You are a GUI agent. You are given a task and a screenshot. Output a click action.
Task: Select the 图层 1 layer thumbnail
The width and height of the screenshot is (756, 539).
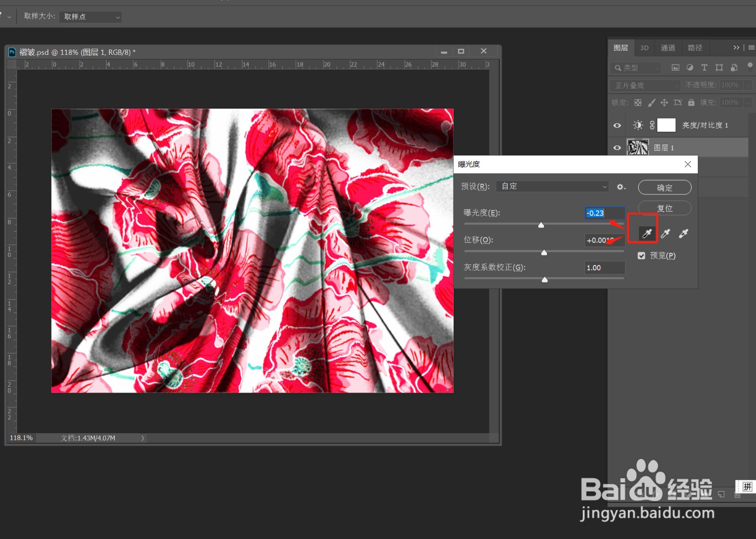(x=637, y=147)
